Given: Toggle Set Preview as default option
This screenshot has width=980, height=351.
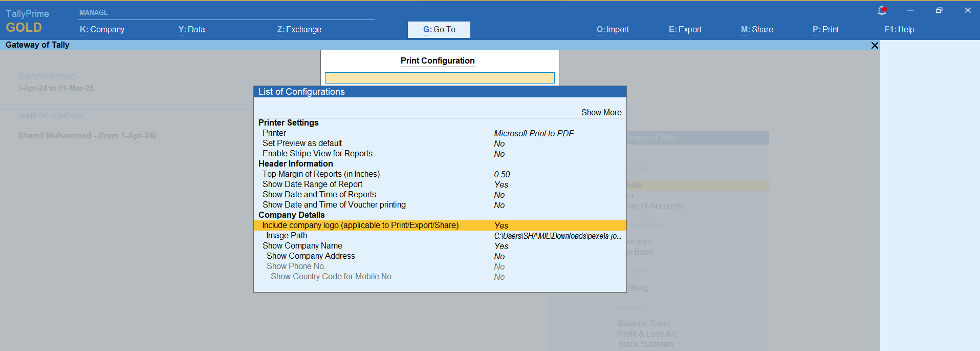Looking at the screenshot, I should tap(302, 143).
